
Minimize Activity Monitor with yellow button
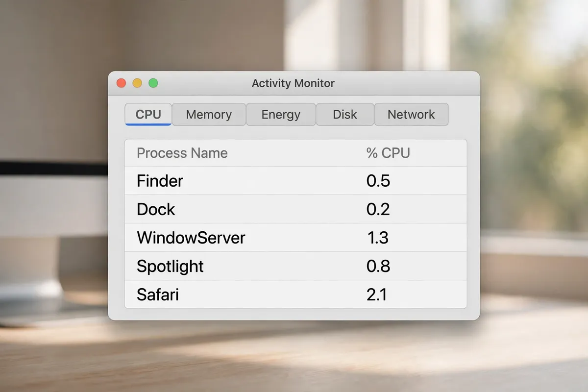click(137, 83)
